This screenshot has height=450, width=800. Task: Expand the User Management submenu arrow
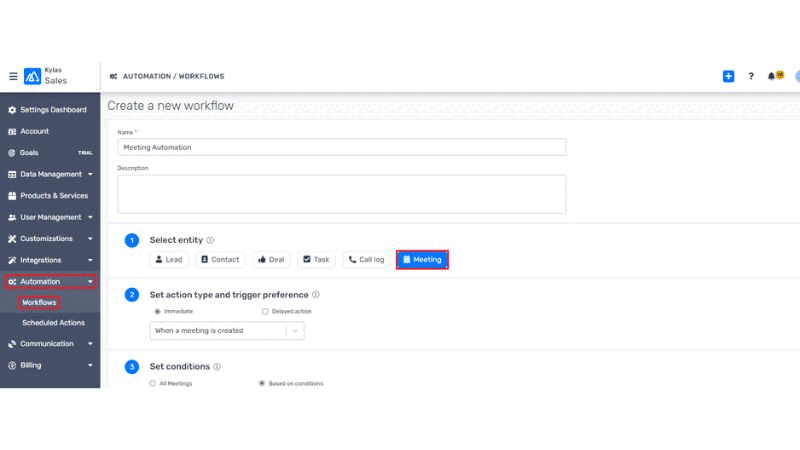point(90,217)
